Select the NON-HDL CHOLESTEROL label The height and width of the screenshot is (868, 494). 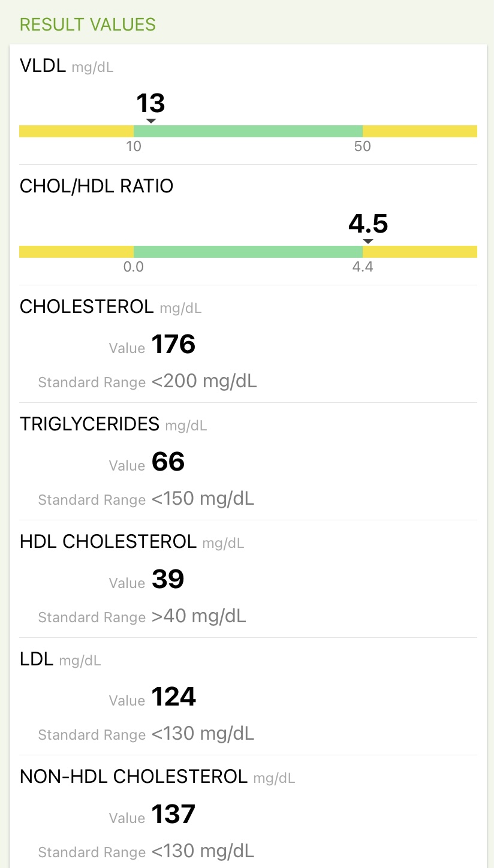tap(133, 776)
